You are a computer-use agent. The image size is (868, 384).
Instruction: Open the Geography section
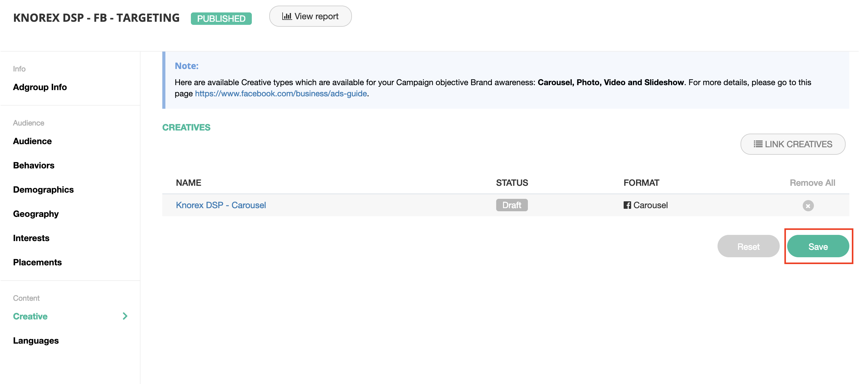click(x=36, y=214)
